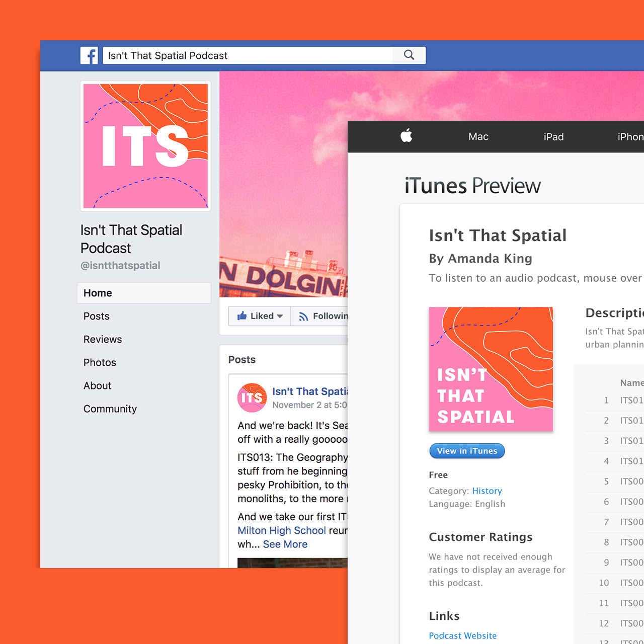
Task: Focus the Facebook search field
Action: point(248,55)
